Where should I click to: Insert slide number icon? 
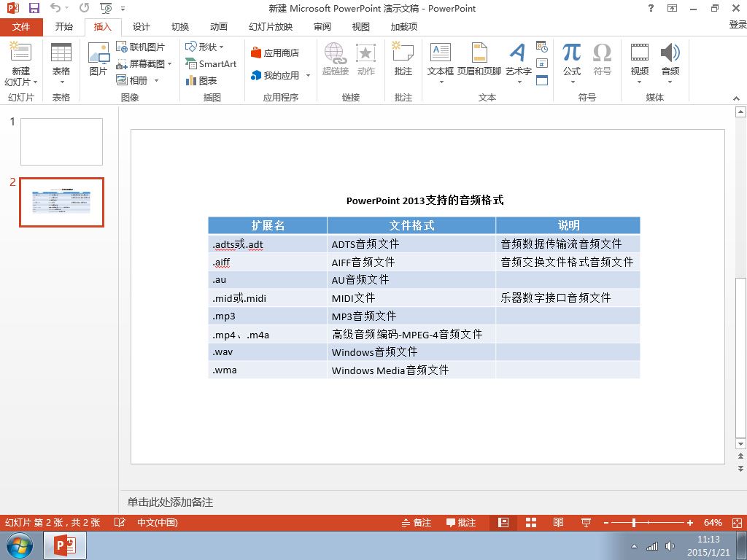542,63
